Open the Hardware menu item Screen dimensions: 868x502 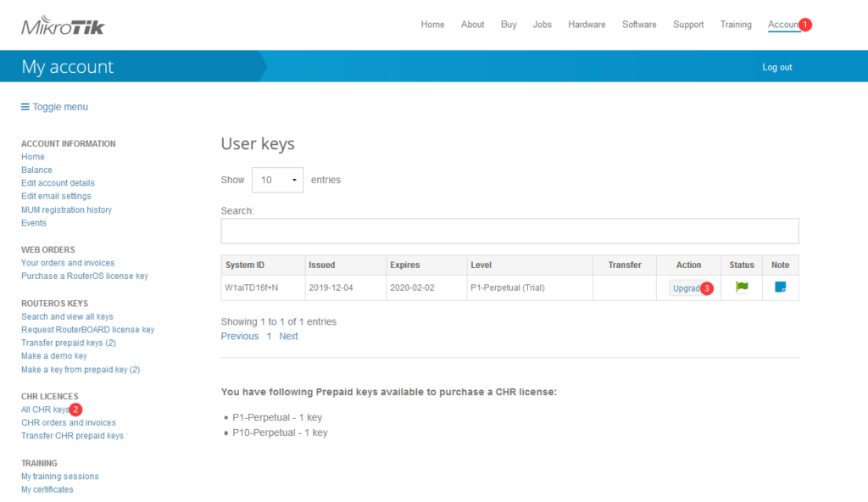pyautogui.click(x=587, y=25)
